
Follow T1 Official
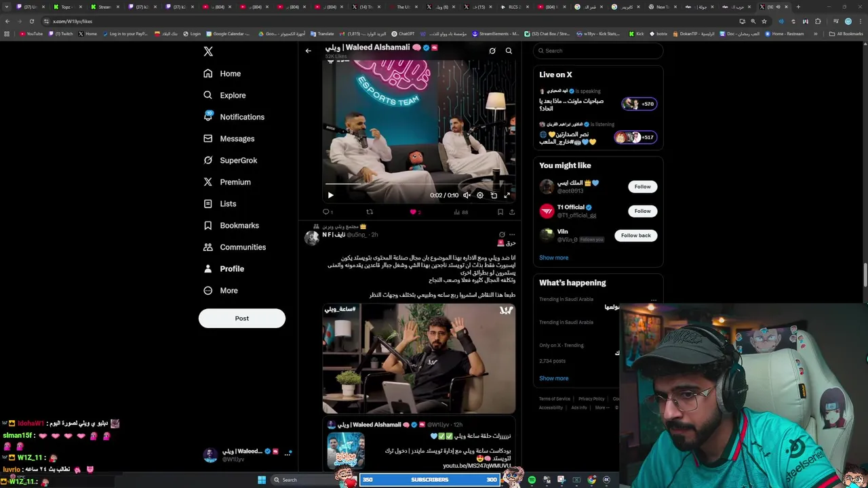642,211
